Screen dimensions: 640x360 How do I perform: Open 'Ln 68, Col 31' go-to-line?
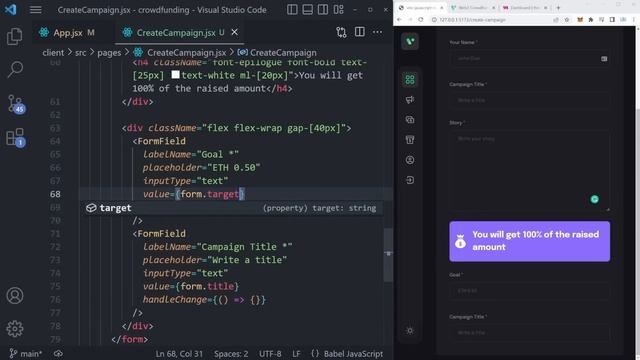(x=179, y=353)
